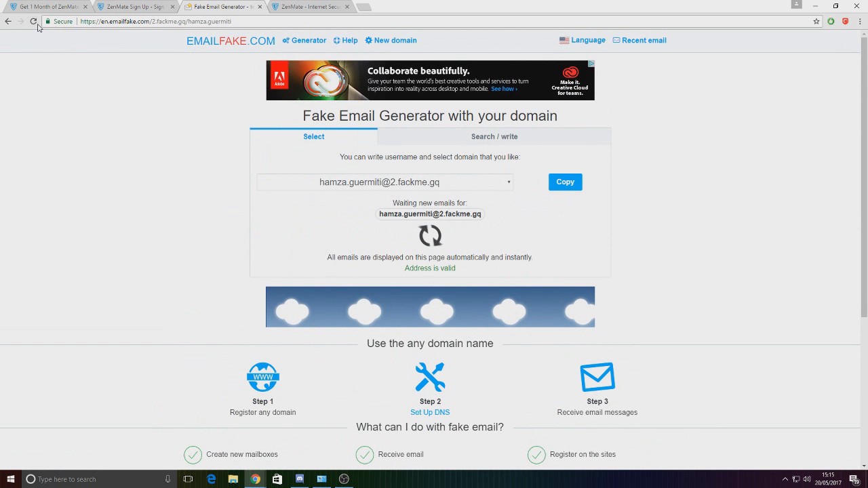Image resolution: width=868 pixels, height=488 pixels.
Task: Click the browser address bar URL
Action: [x=156, y=22]
